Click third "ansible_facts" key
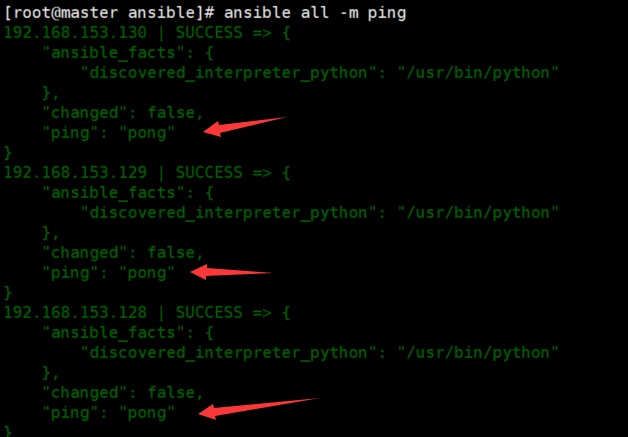628x437 pixels. point(113,333)
